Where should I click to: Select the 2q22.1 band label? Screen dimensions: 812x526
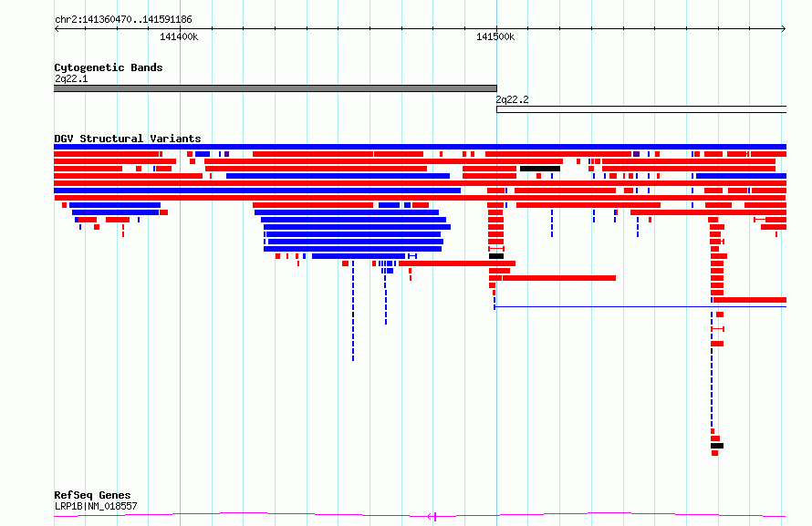[x=71, y=78]
